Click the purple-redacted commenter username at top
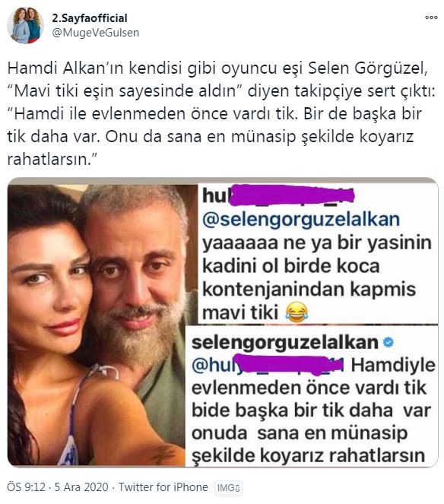This screenshot has height=504, width=444. (278, 195)
